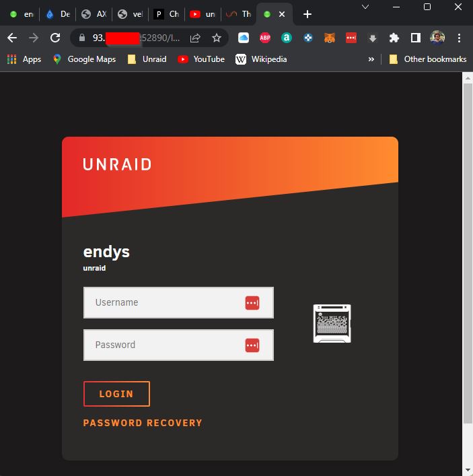Click the LastPass icon in Password field

tap(252, 345)
